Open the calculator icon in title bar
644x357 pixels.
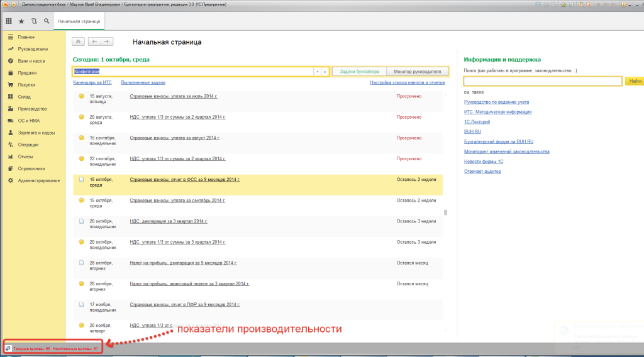pos(580,4)
